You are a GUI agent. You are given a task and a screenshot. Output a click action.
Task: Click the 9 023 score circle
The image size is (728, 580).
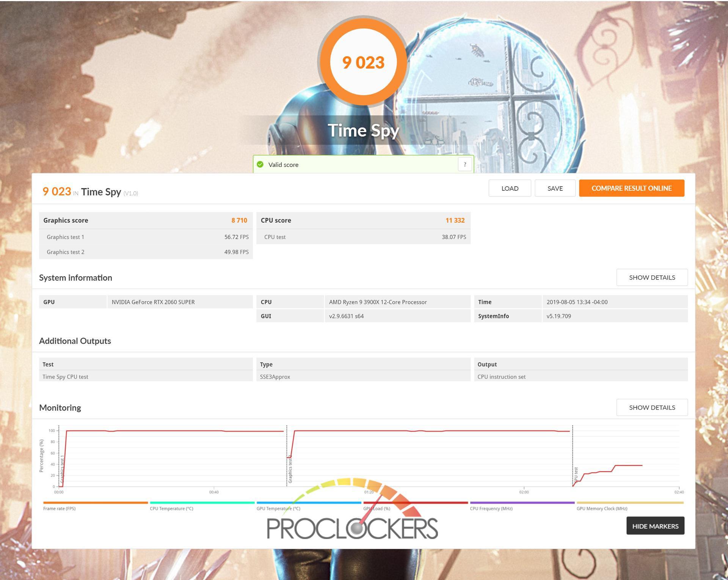[364, 62]
